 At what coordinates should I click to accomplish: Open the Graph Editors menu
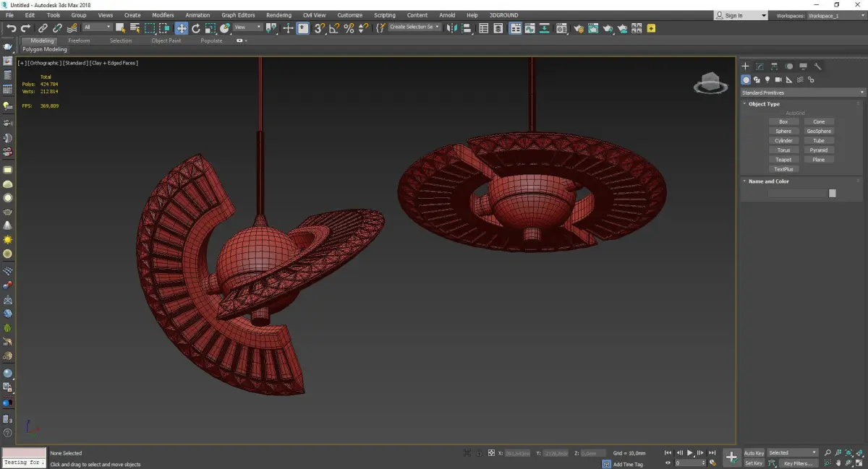coord(238,15)
